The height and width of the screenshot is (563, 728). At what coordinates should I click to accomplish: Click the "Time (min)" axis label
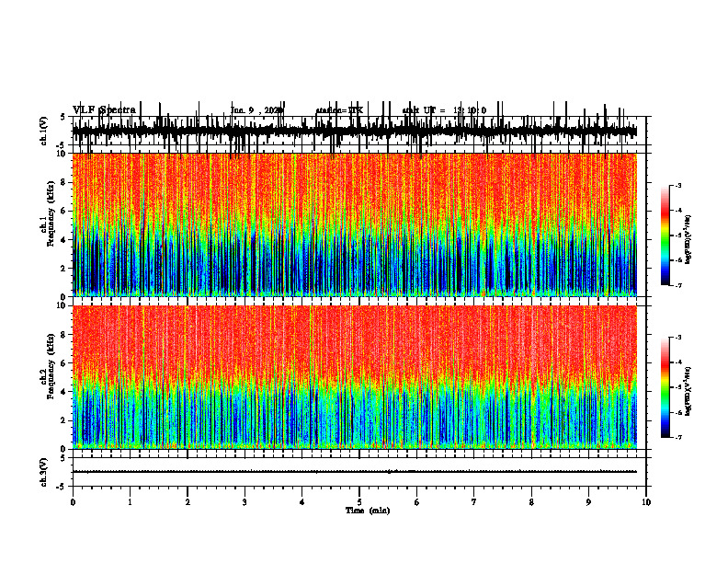click(368, 511)
